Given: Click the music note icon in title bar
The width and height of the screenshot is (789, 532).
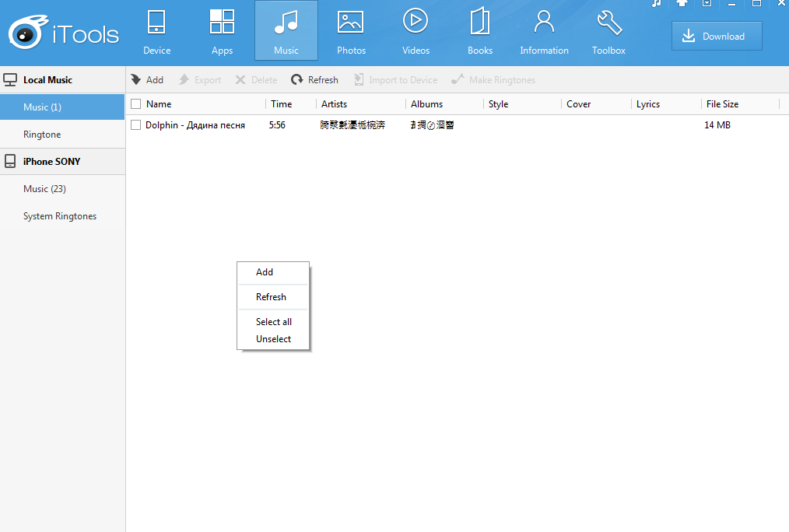Looking at the screenshot, I should tap(656, 3).
